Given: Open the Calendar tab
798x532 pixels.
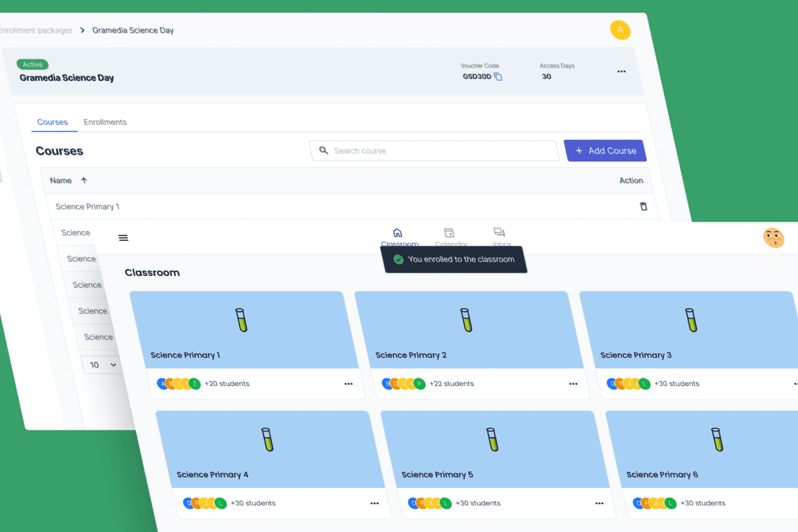Looking at the screenshot, I should point(450,237).
